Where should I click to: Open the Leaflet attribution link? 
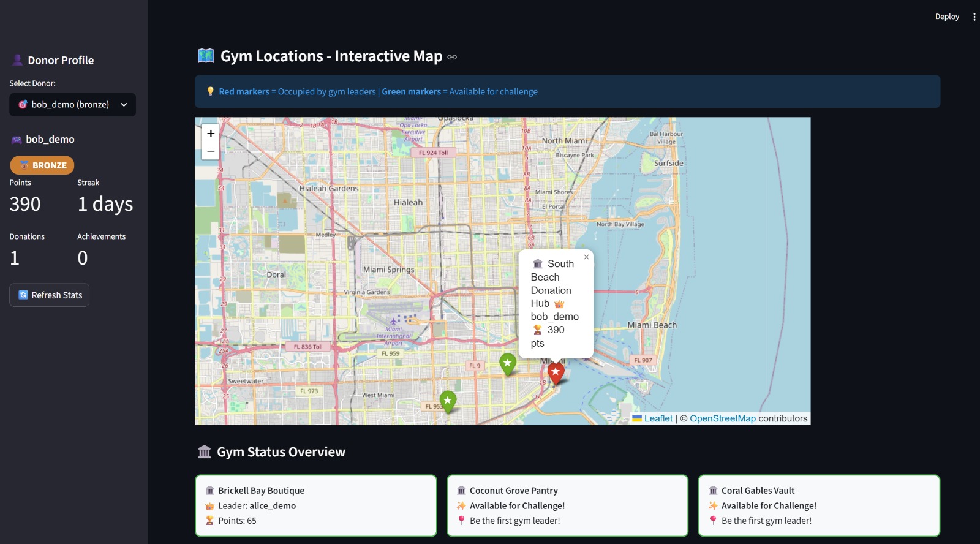point(658,418)
